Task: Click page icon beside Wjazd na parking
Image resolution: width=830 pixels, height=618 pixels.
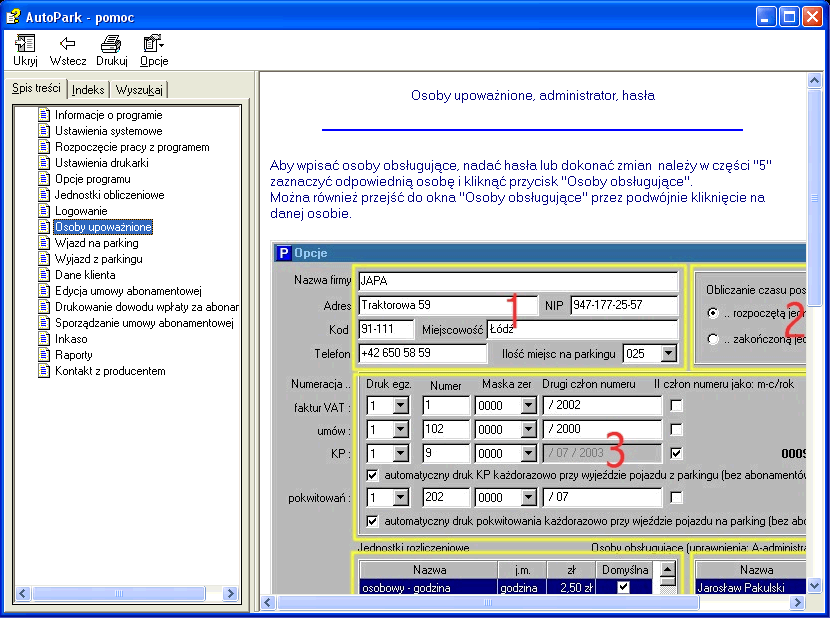Action: pos(44,243)
